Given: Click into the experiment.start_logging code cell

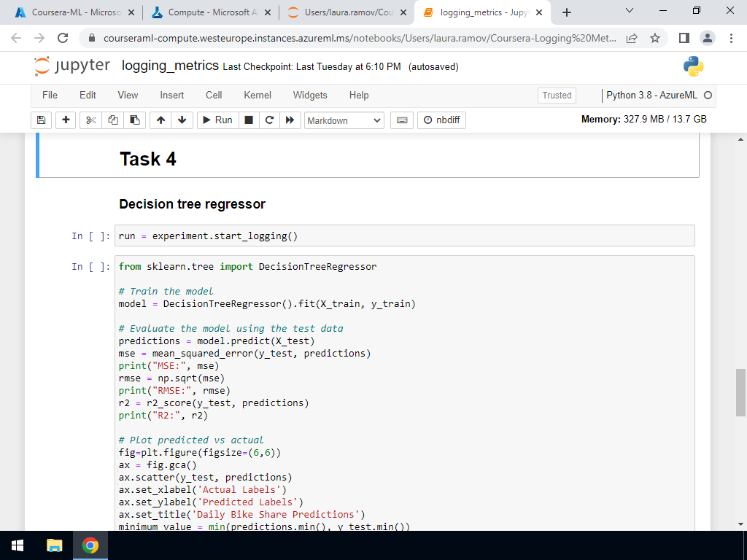Looking at the screenshot, I should coord(404,236).
